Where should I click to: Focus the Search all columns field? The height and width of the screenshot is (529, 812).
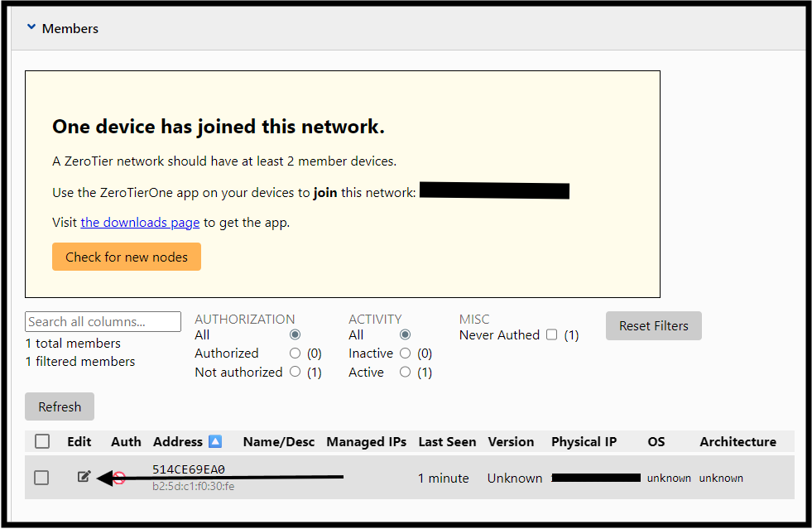pyautogui.click(x=103, y=322)
